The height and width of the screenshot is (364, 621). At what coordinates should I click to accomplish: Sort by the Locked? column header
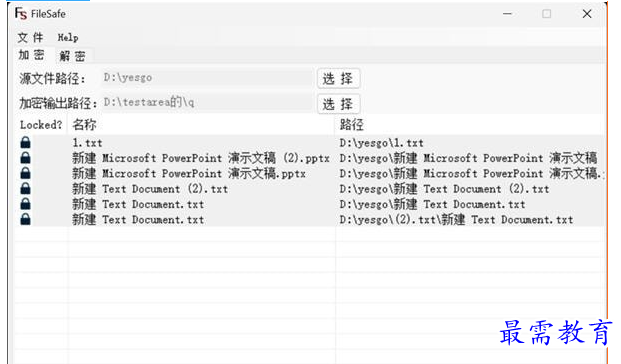point(41,125)
